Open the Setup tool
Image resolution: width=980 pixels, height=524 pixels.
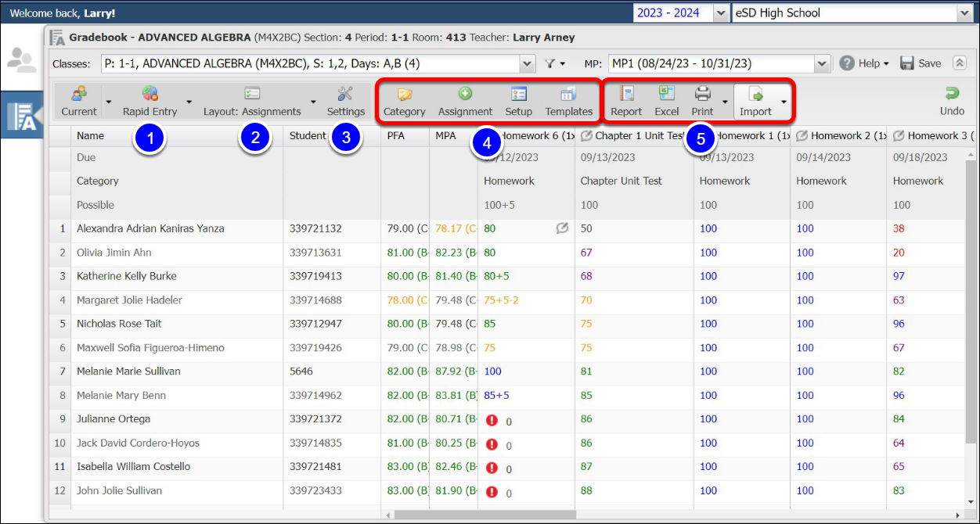coord(518,102)
